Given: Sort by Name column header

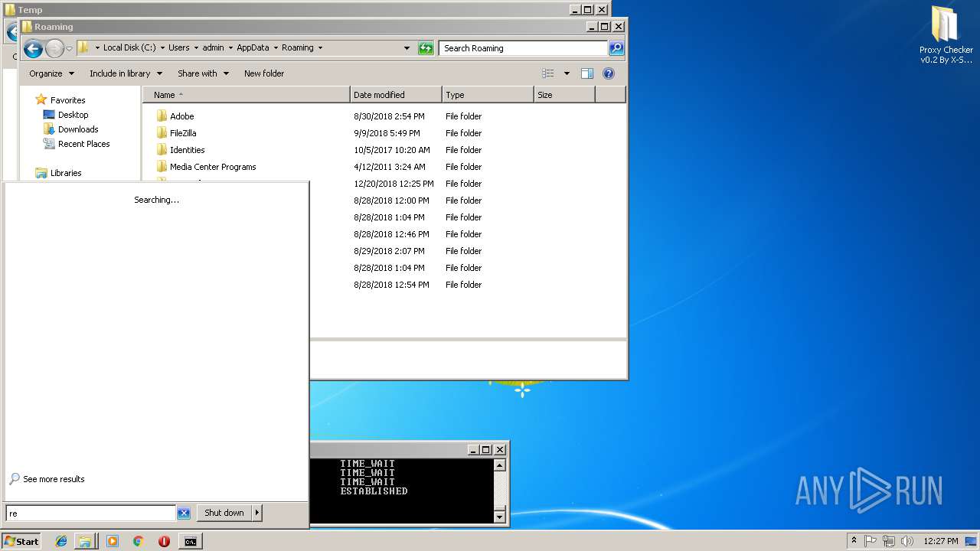Looking at the screenshot, I should [x=246, y=95].
